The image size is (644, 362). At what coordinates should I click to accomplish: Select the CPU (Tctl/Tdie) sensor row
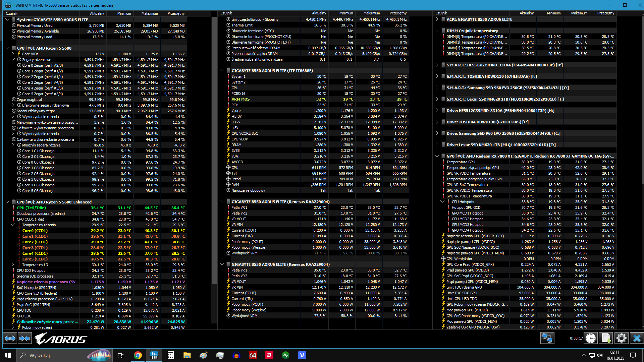[32, 208]
